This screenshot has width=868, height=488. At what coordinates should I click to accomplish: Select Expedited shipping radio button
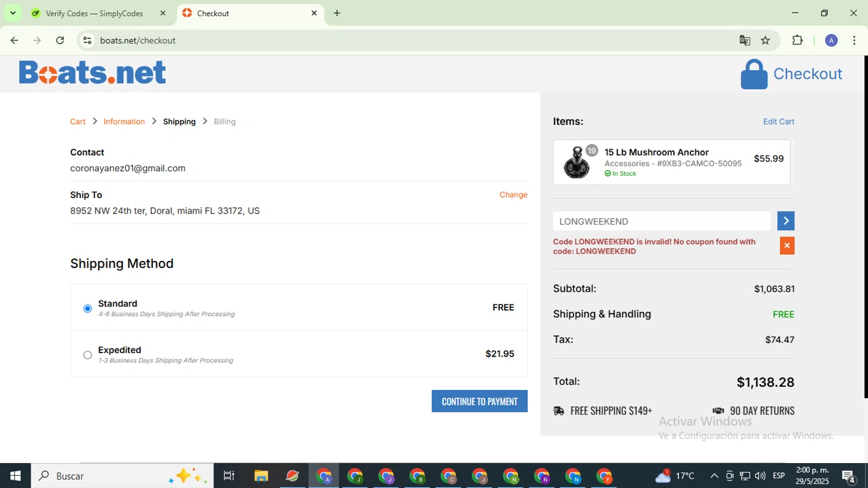pos(87,355)
